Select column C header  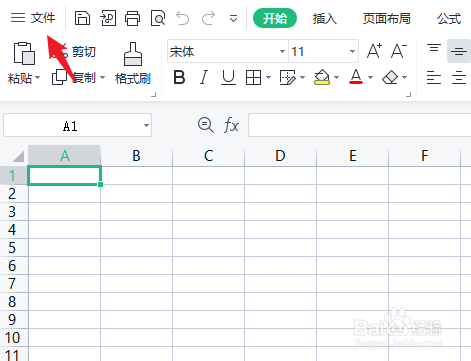coord(208,155)
